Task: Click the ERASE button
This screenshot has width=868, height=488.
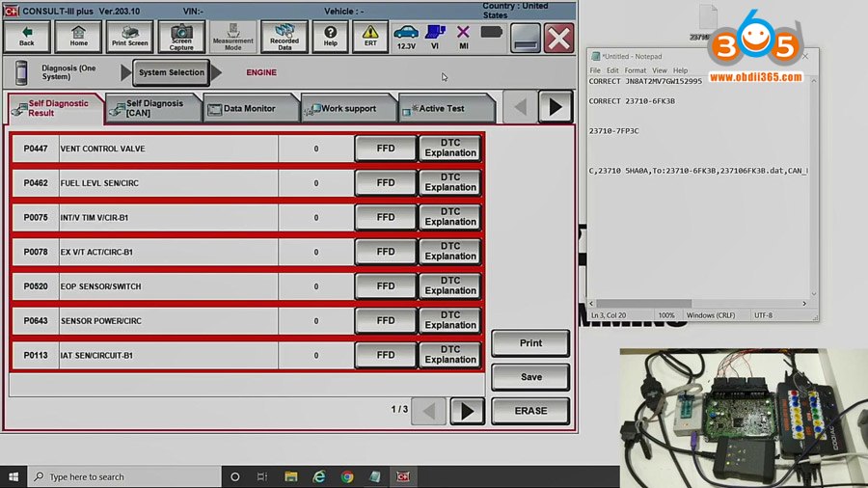Action: pos(530,411)
